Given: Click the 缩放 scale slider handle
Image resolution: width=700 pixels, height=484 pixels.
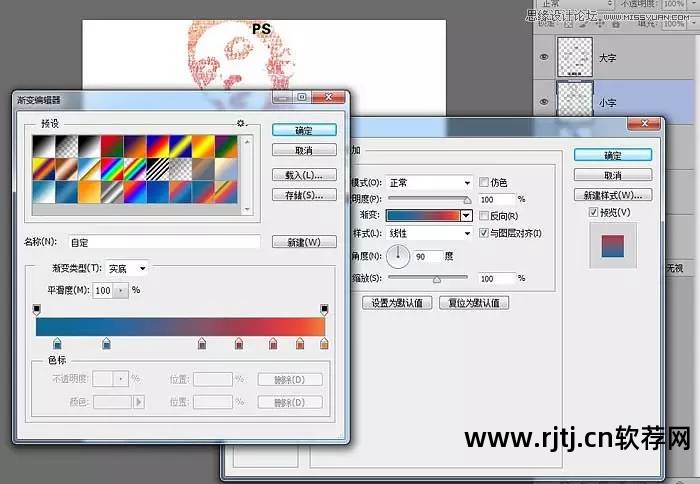Looking at the screenshot, I should [x=437, y=279].
